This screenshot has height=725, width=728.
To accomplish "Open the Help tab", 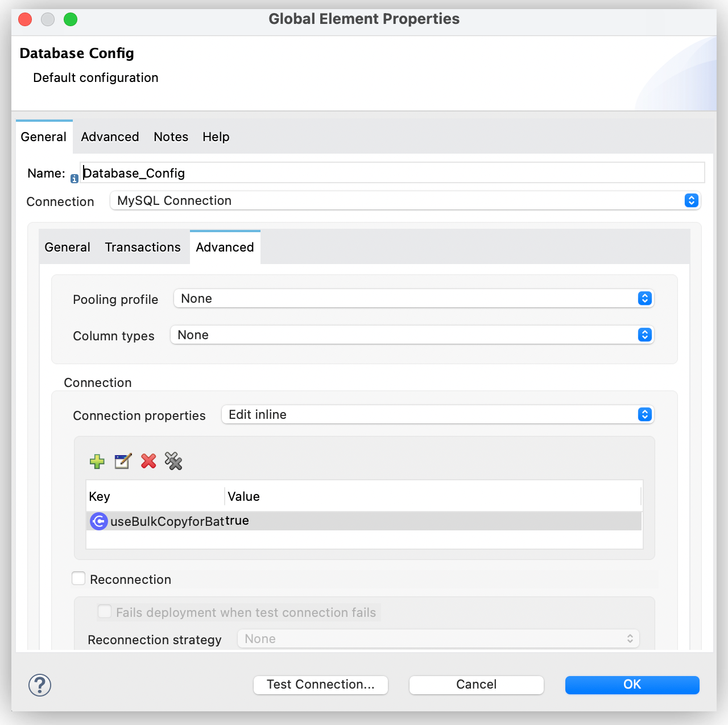I will pos(216,137).
